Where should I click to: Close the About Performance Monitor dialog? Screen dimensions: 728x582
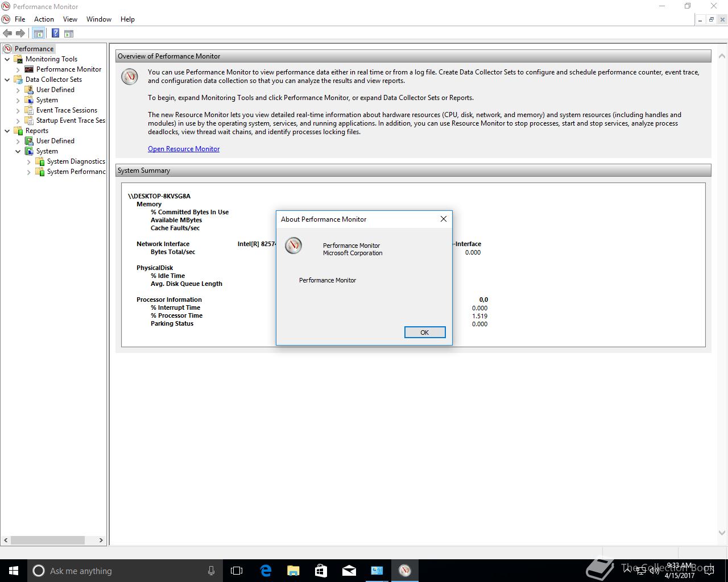point(444,219)
